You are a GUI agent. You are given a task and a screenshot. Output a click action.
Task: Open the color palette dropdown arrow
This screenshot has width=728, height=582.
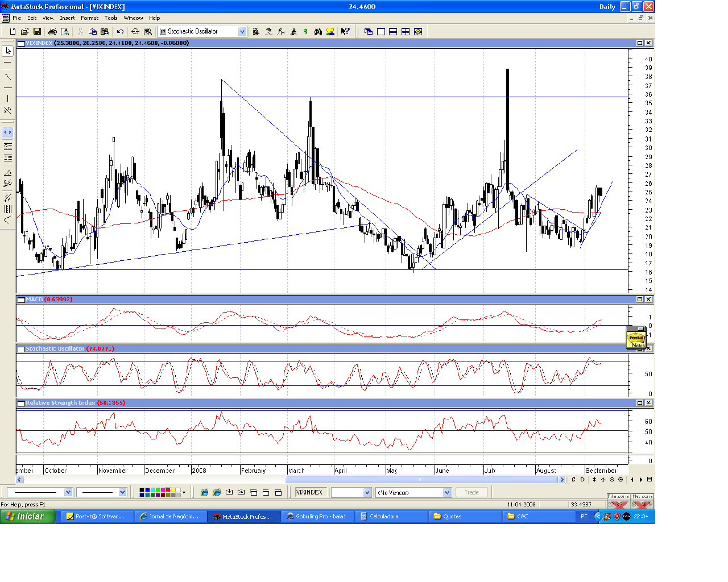click(x=184, y=493)
